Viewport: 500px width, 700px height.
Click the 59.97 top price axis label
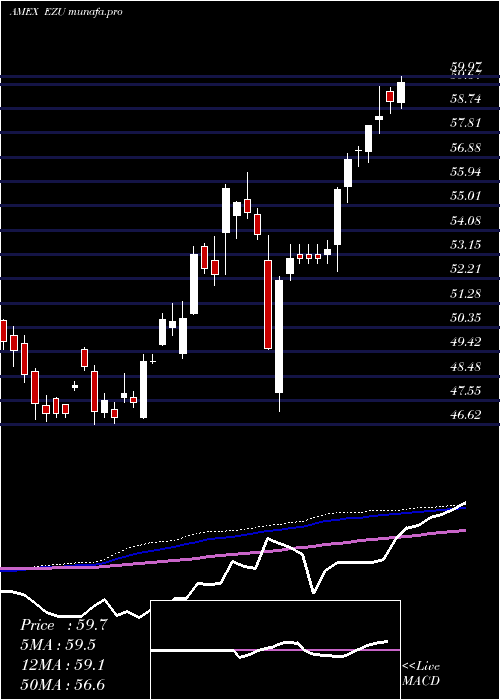466,68
